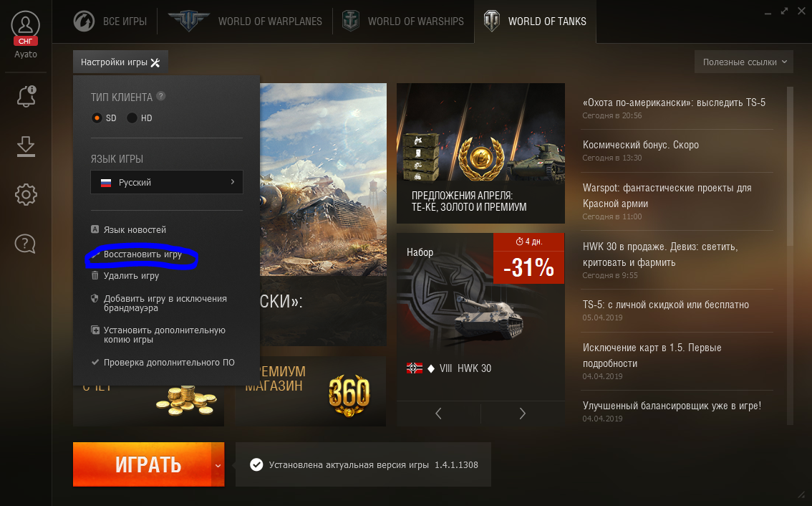Click the news list vertical scrollbar
Viewport: 812px width, 506px height.
790,166
